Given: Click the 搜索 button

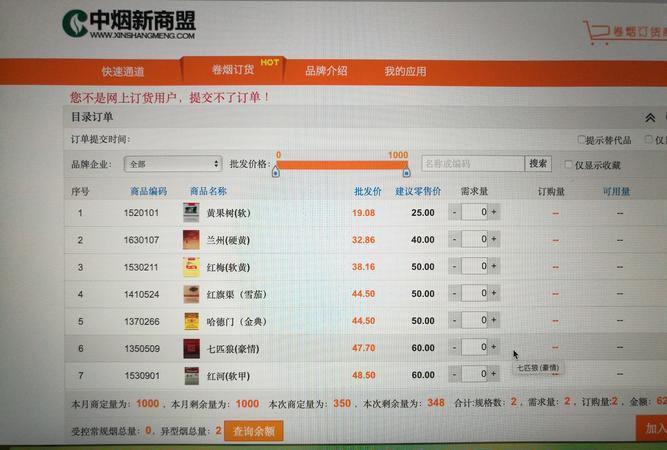Looking at the screenshot, I should pos(538,164).
